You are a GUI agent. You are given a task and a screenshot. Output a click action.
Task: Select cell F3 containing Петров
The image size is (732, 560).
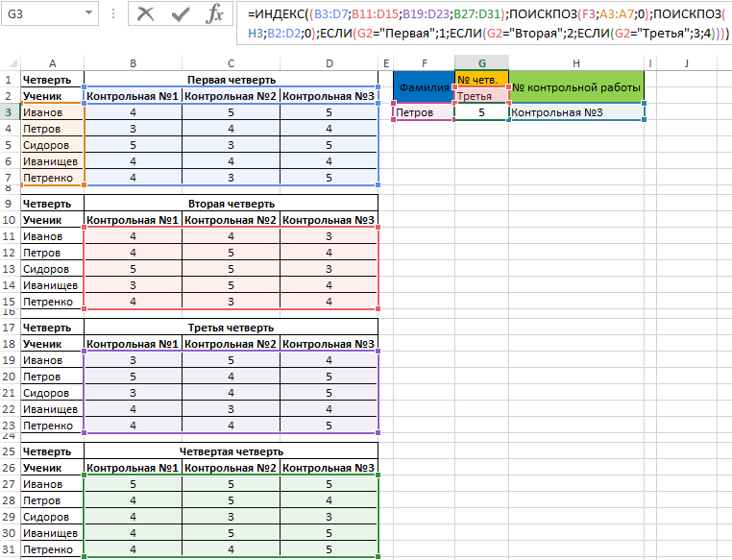coord(423,112)
